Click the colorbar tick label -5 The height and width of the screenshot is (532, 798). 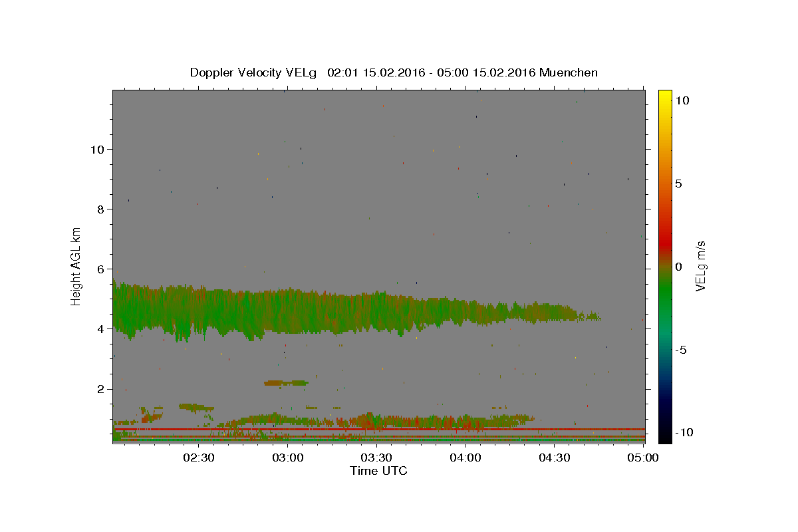[680, 350]
